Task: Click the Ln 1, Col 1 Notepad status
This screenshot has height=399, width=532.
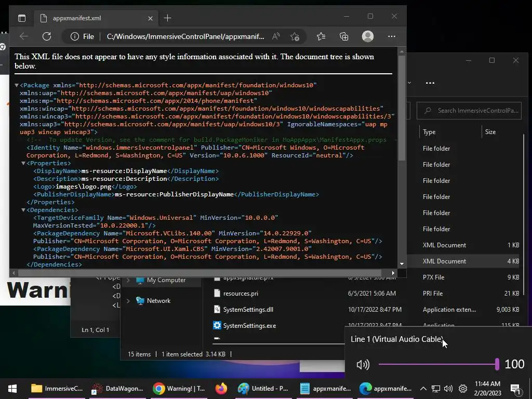Action: click(x=96, y=330)
